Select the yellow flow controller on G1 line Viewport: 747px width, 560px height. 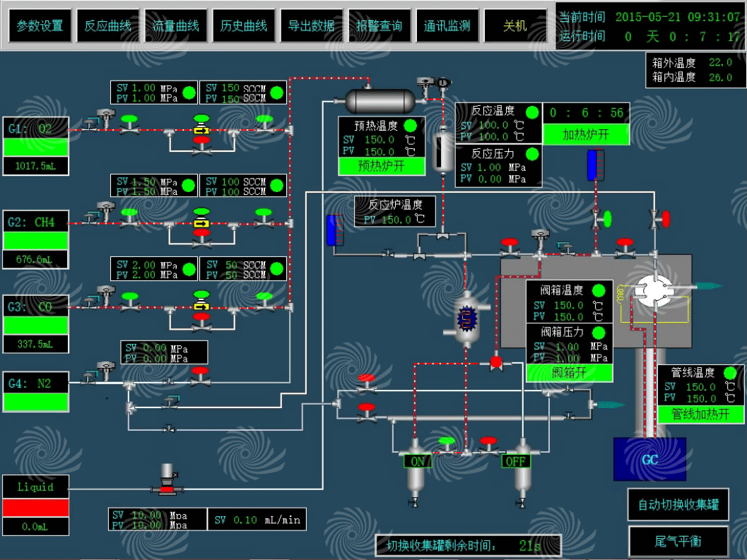(x=201, y=131)
